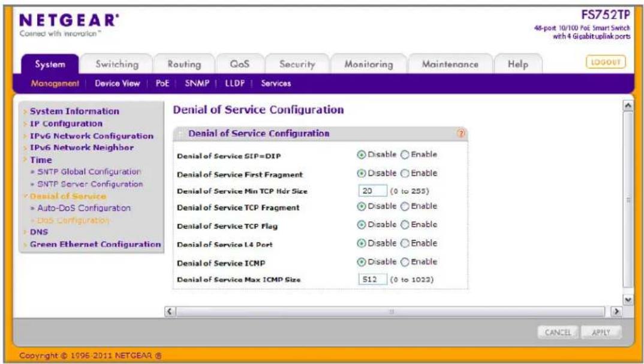Expand Green Ethernet Configuration item
644x364 pixels.
click(x=95, y=244)
